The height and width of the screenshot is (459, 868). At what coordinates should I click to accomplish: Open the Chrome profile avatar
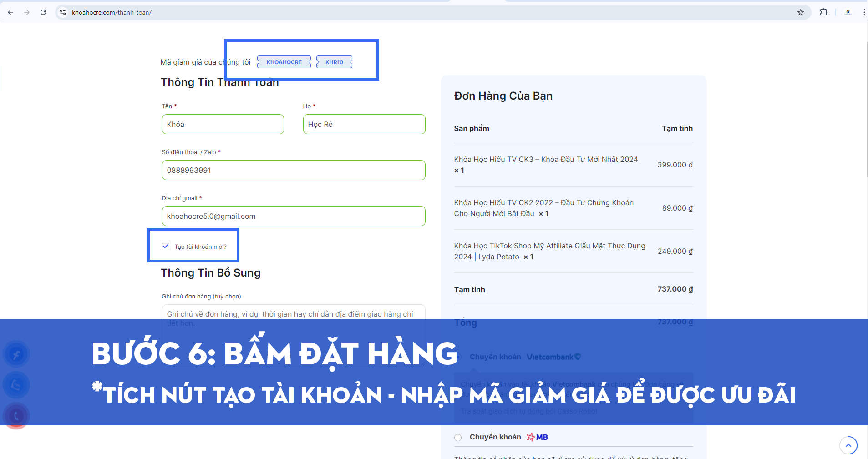(848, 12)
